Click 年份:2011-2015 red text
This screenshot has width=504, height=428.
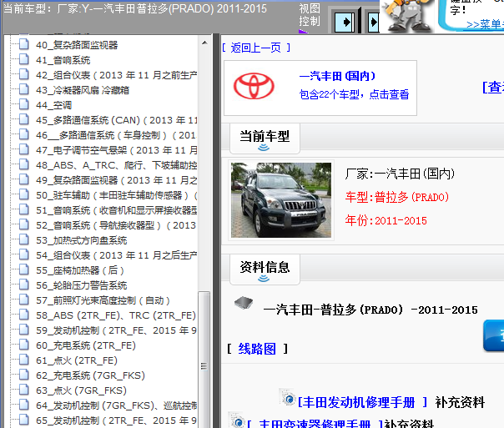point(386,221)
